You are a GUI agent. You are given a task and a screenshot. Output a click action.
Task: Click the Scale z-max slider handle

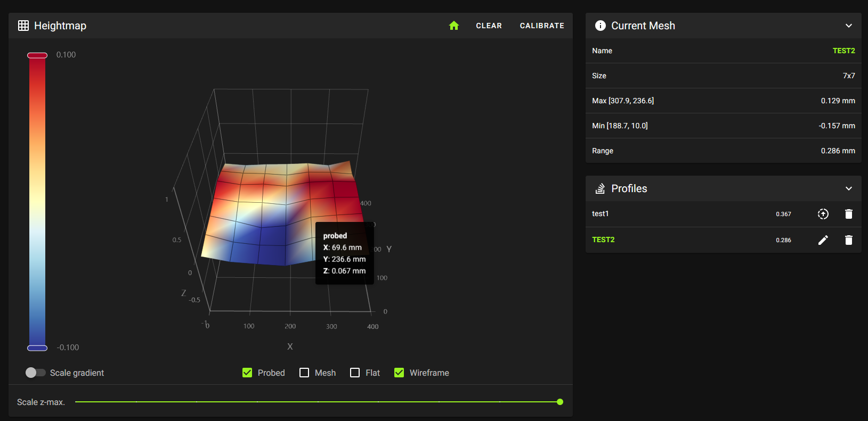pos(560,402)
